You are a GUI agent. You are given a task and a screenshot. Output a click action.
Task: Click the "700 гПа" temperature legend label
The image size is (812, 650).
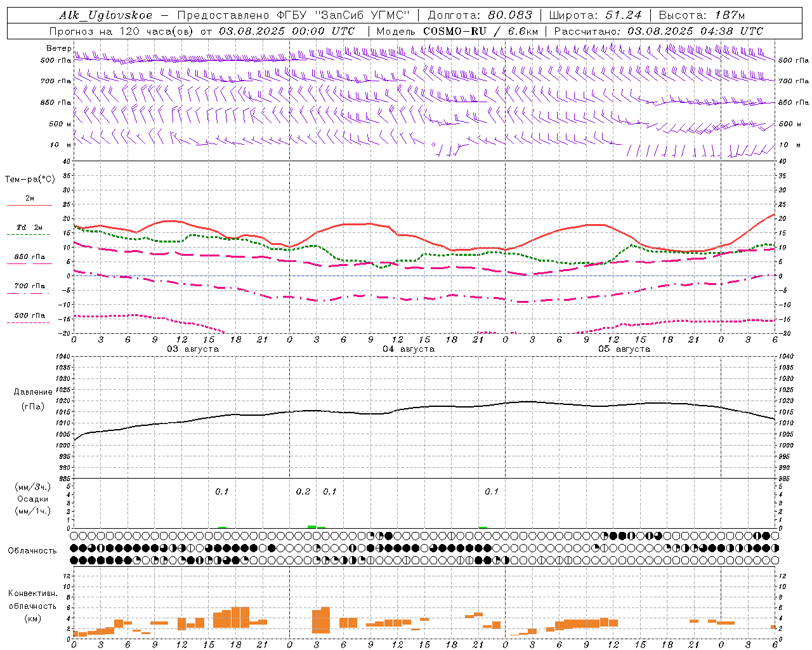click(30, 286)
